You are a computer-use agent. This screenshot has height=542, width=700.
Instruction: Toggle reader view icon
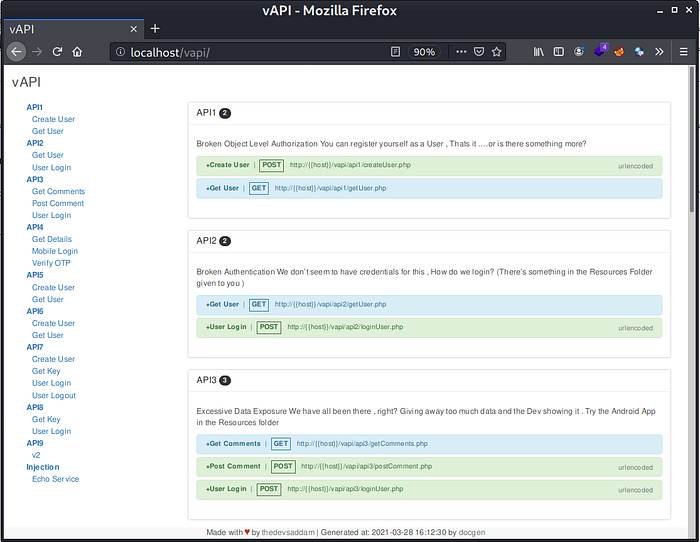coord(395,52)
